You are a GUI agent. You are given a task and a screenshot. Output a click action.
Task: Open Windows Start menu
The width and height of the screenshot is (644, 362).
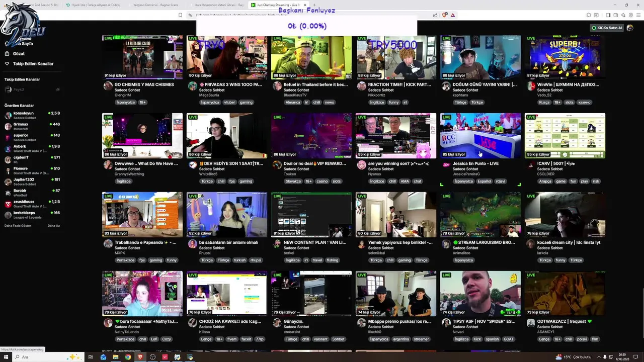tap(6, 357)
